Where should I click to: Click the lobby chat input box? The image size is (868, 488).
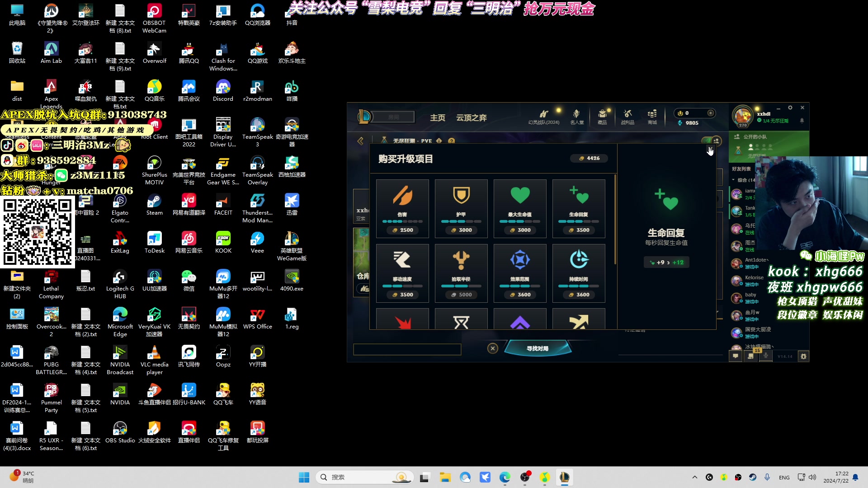[x=407, y=349]
